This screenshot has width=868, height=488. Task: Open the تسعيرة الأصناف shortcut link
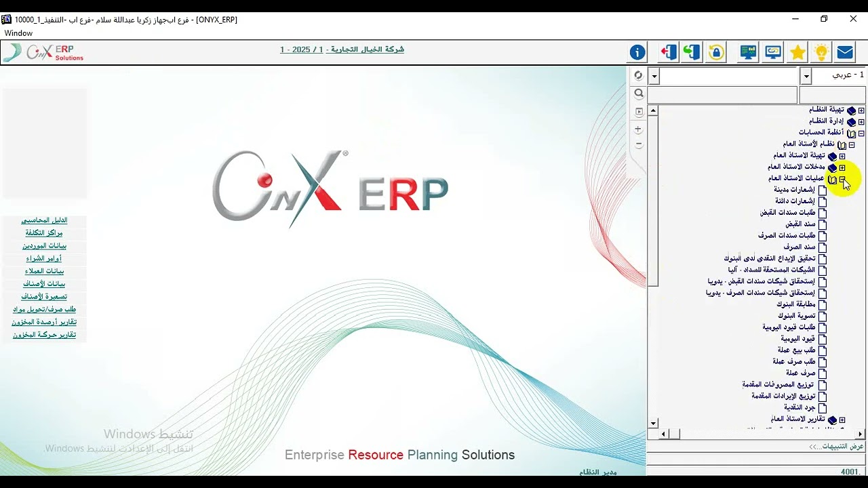pyautogui.click(x=44, y=297)
